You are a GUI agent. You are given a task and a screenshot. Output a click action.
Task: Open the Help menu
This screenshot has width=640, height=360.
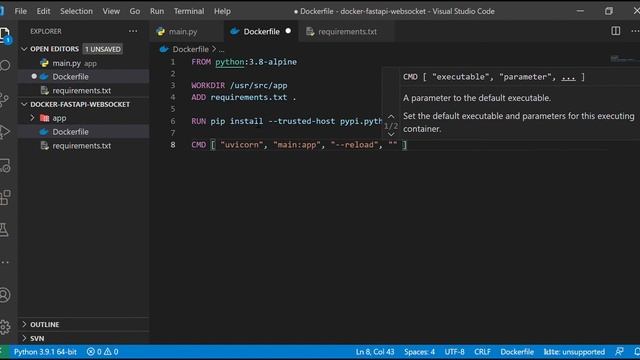[x=222, y=11]
